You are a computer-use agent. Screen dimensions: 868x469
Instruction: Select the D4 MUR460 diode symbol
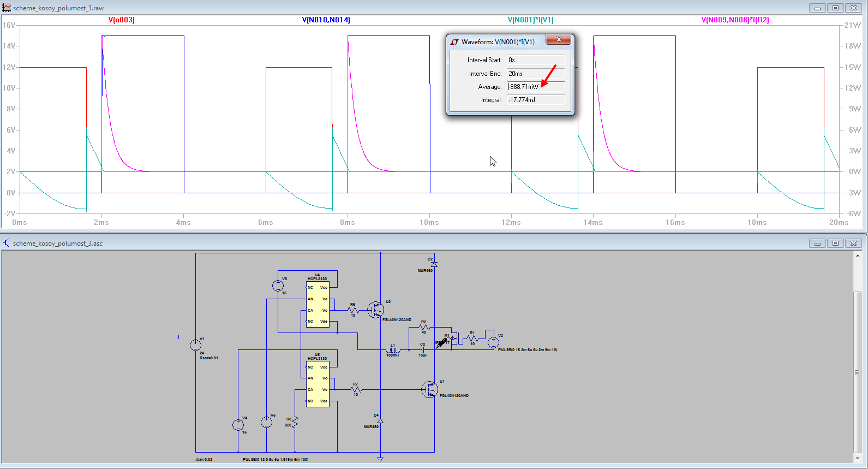(380, 421)
